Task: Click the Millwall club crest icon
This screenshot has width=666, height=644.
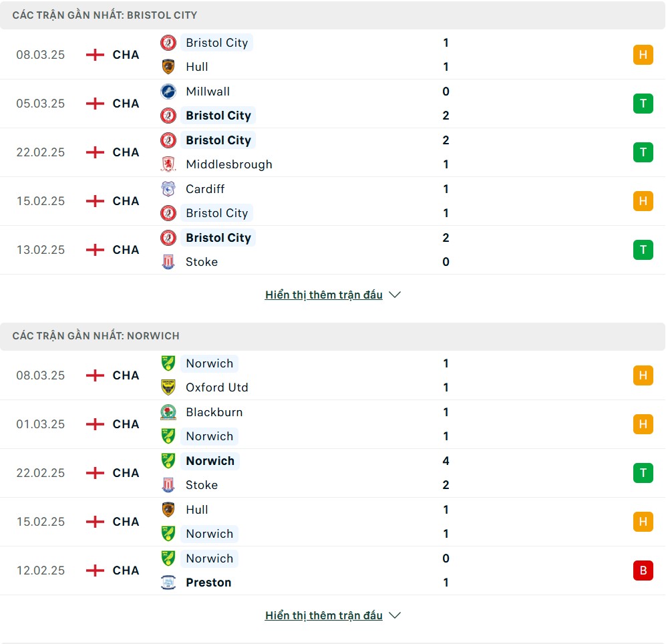Action: pyautogui.click(x=168, y=92)
